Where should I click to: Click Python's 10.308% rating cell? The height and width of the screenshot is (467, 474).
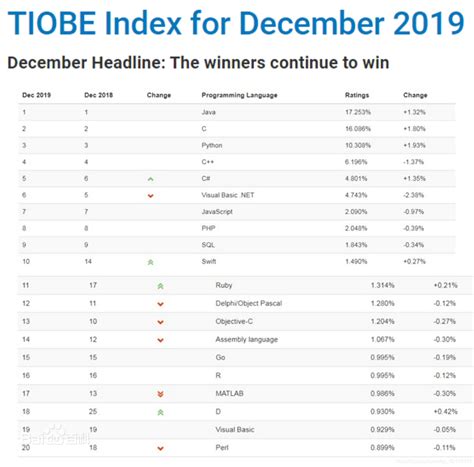click(x=358, y=145)
